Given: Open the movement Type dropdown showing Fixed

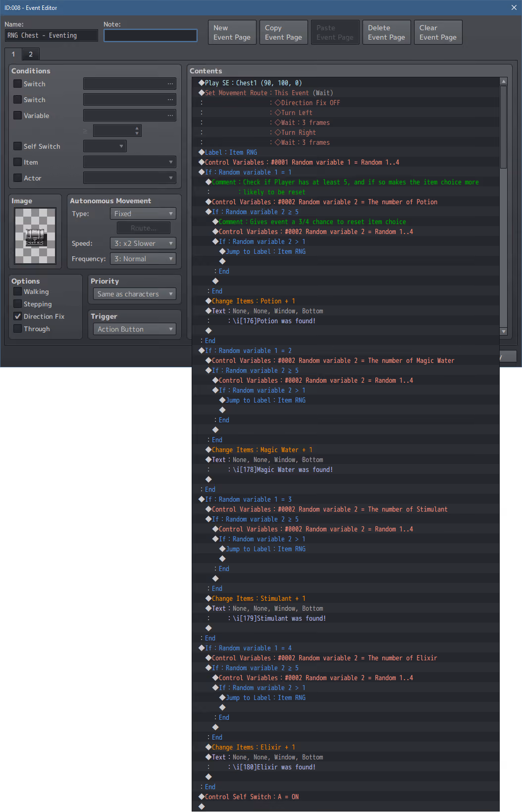Looking at the screenshot, I should click(x=143, y=214).
